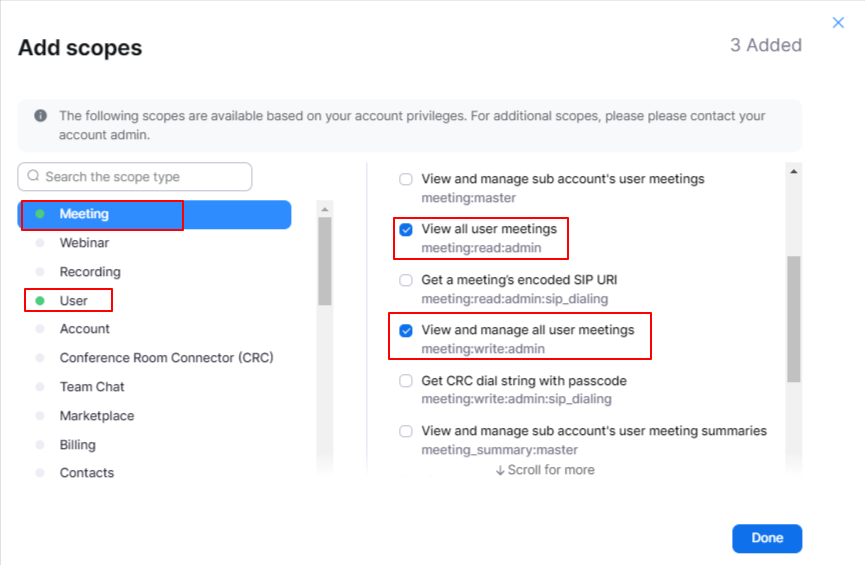
Task: Uncheck View all user meetings scope
Action: pyautogui.click(x=406, y=230)
